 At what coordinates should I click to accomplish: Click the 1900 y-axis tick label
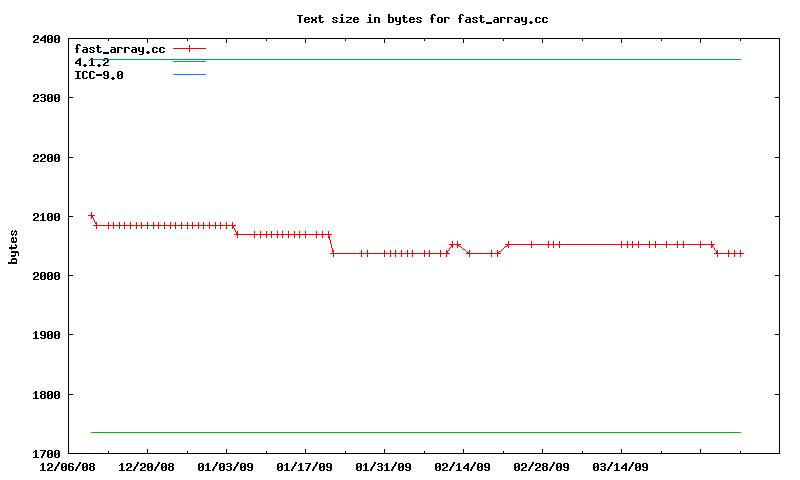tap(46, 335)
